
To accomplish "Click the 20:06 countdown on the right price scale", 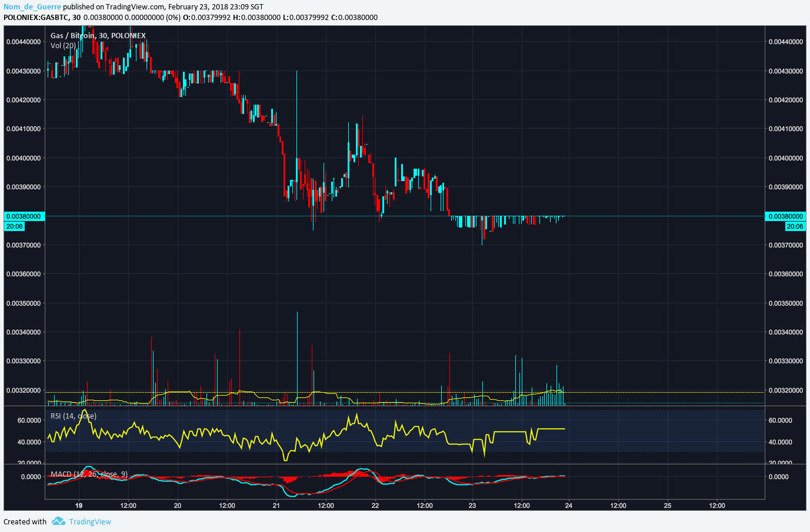I will point(795,226).
